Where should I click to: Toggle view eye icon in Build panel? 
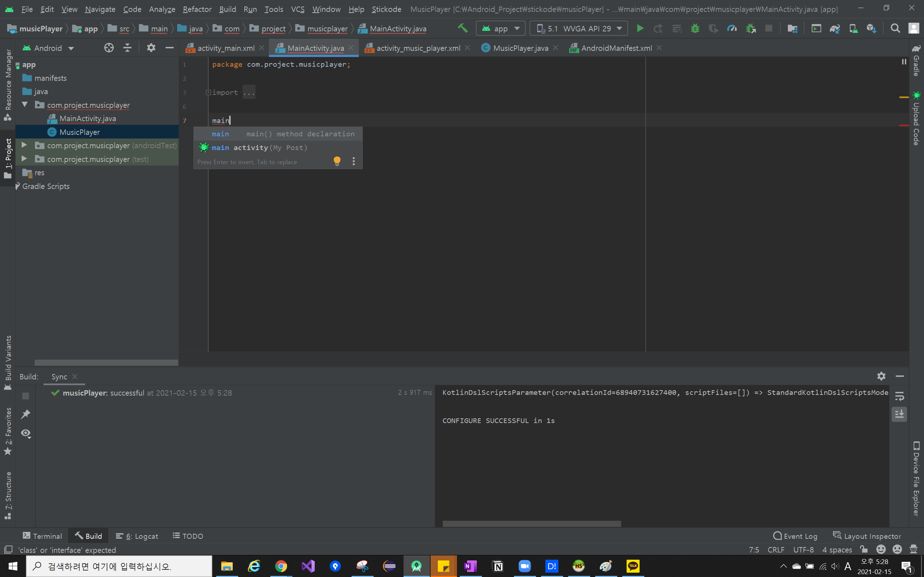26,433
